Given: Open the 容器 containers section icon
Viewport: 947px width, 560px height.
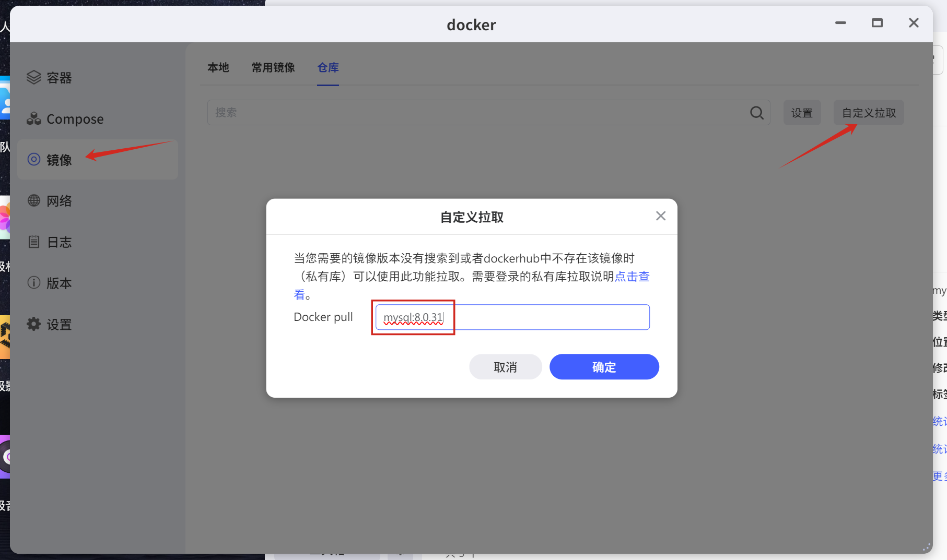Looking at the screenshot, I should pos(34,78).
